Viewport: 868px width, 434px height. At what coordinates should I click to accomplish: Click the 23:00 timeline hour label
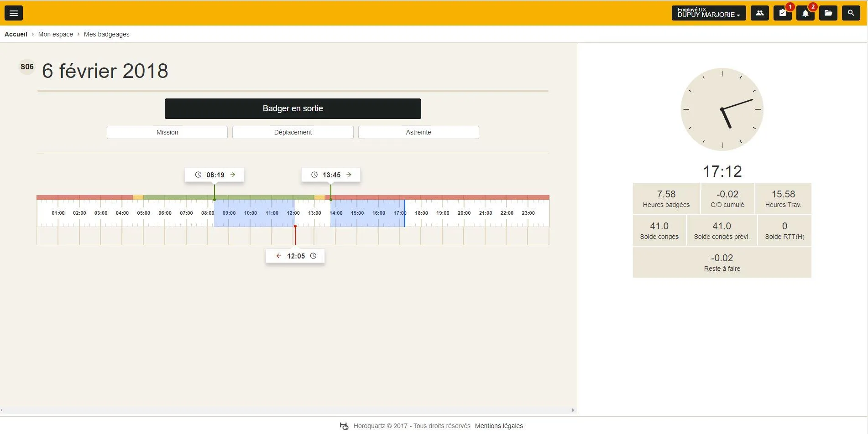click(528, 213)
